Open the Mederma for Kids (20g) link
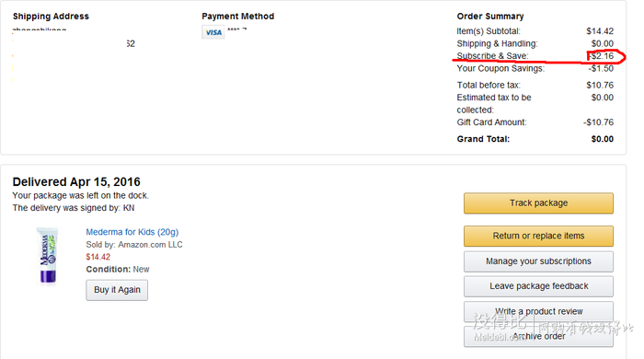 point(132,232)
